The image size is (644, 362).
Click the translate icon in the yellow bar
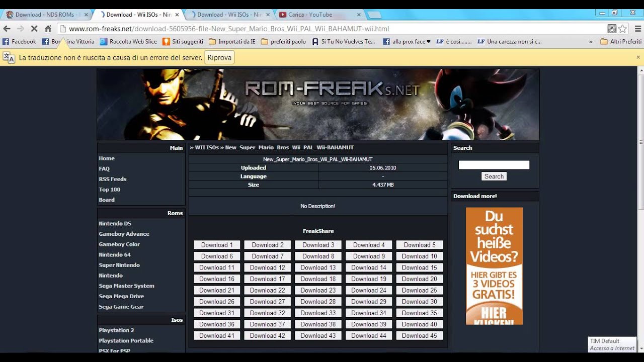click(x=9, y=57)
